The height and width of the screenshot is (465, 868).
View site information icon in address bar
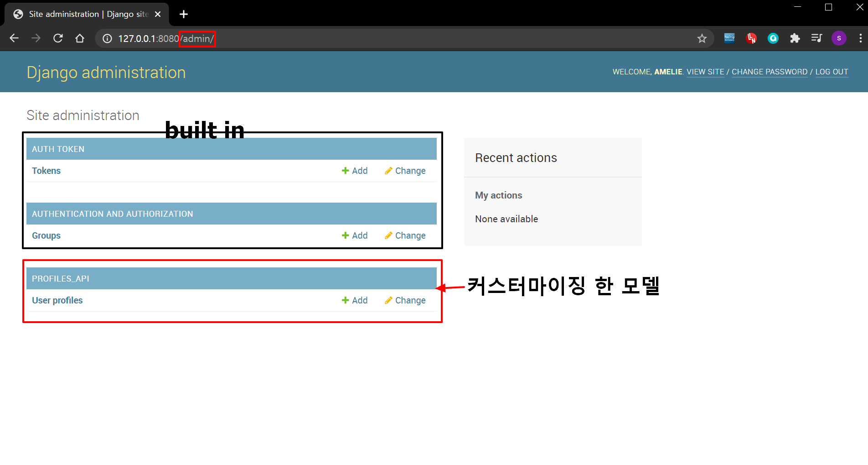coord(107,39)
